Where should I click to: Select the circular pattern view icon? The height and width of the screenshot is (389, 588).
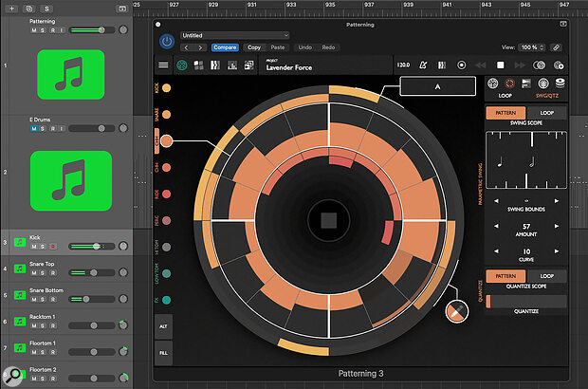tap(182, 65)
